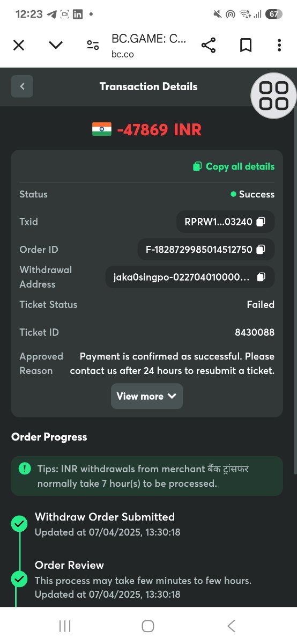
Task: Expand details with View more
Action: tap(147, 396)
